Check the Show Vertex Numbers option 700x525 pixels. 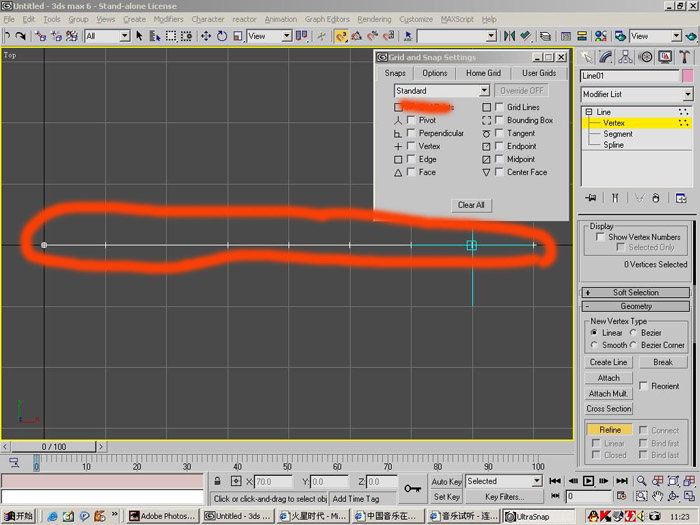[x=600, y=237]
